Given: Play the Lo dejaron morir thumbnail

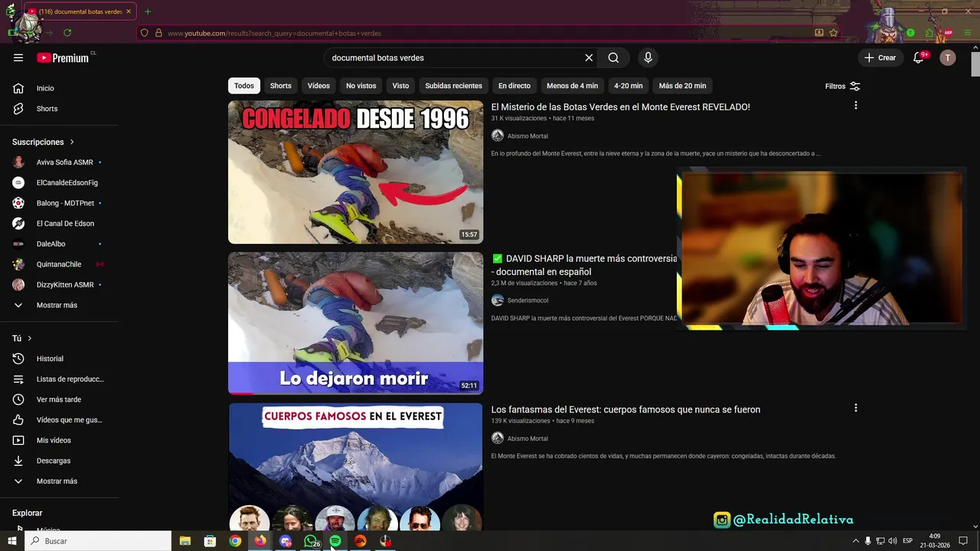Looking at the screenshot, I should tap(355, 323).
